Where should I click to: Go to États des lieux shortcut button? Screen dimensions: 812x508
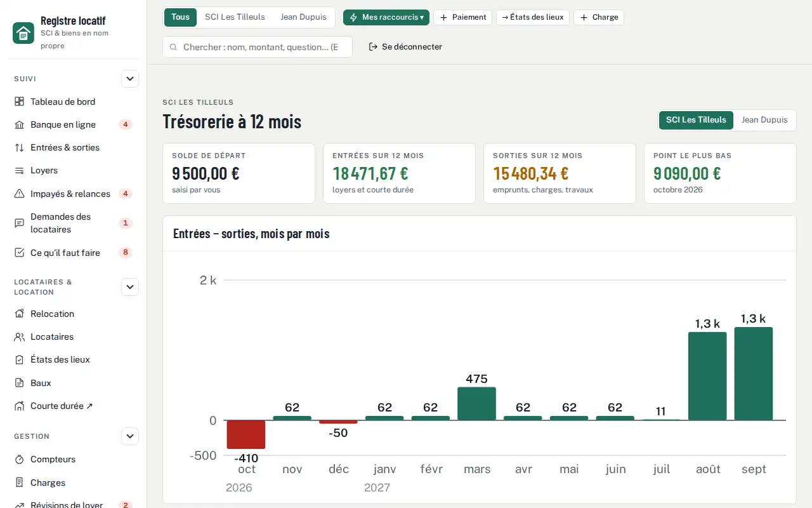point(533,17)
